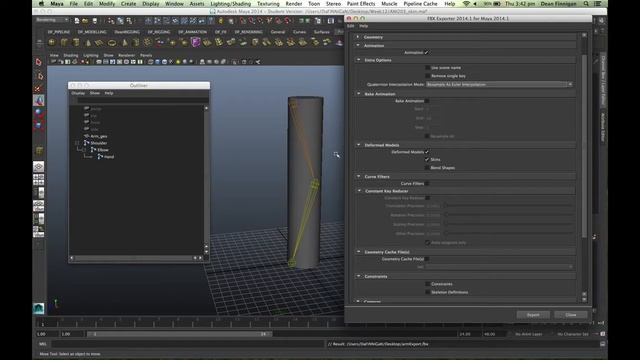Open the Lighting/Shading menu

[x=231, y=4]
